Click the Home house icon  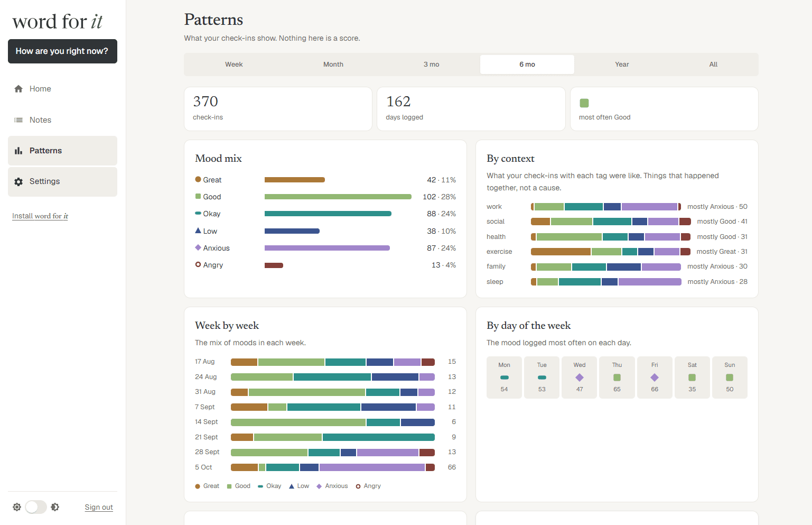tap(18, 89)
